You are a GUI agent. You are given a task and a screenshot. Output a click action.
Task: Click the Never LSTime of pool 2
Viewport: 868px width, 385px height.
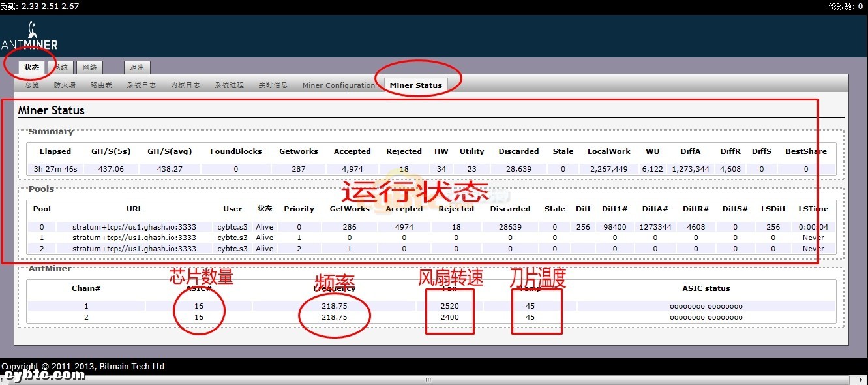[x=813, y=249]
